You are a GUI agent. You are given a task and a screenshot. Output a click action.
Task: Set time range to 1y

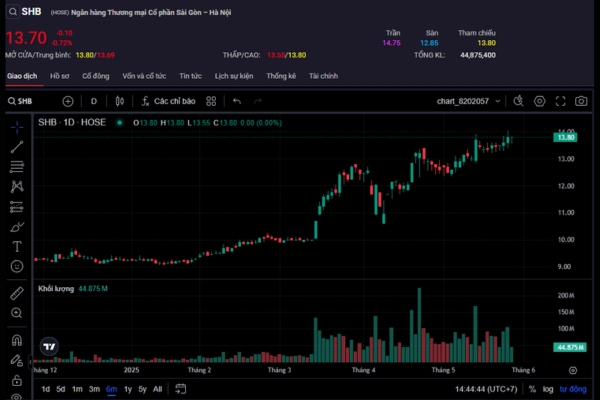128,389
